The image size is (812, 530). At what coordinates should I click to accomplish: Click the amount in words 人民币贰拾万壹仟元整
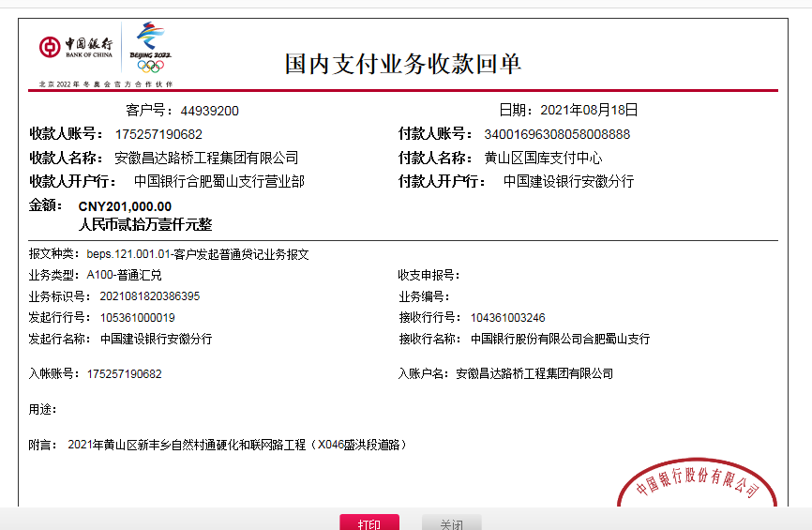pos(145,225)
